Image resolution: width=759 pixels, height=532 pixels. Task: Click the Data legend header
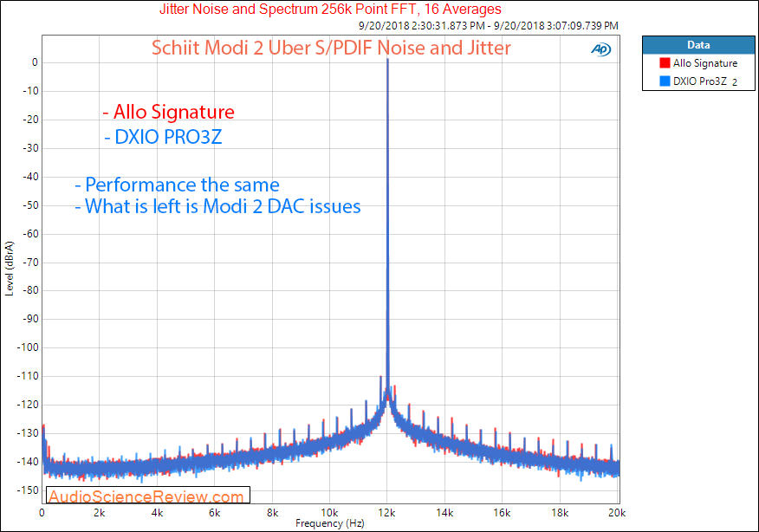[x=698, y=45]
